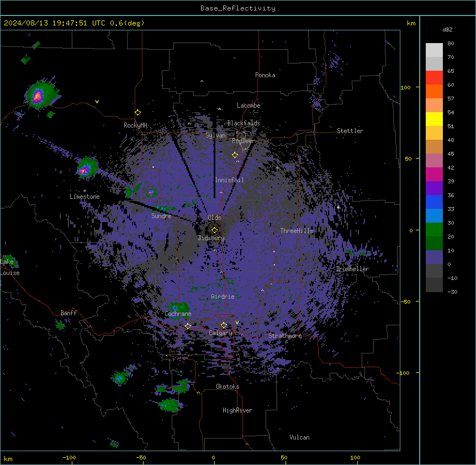Click the Okotoks city label
The height and width of the screenshot is (465, 476).
pos(228,387)
